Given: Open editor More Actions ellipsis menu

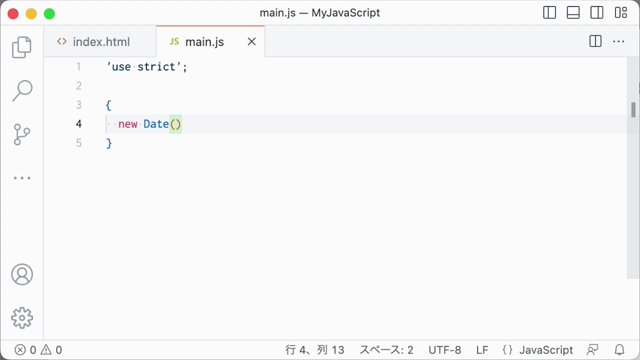Looking at the screenshot, I should [x=618, y=41].
